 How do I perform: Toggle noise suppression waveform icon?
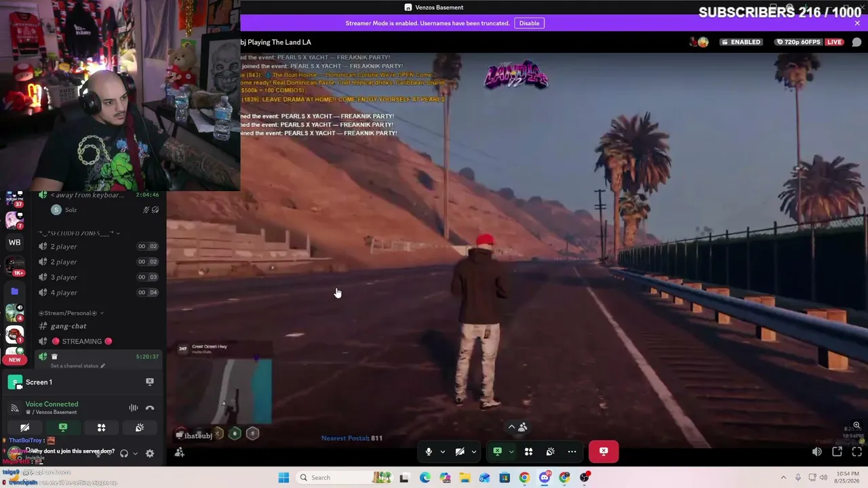(x=134, y=408)
